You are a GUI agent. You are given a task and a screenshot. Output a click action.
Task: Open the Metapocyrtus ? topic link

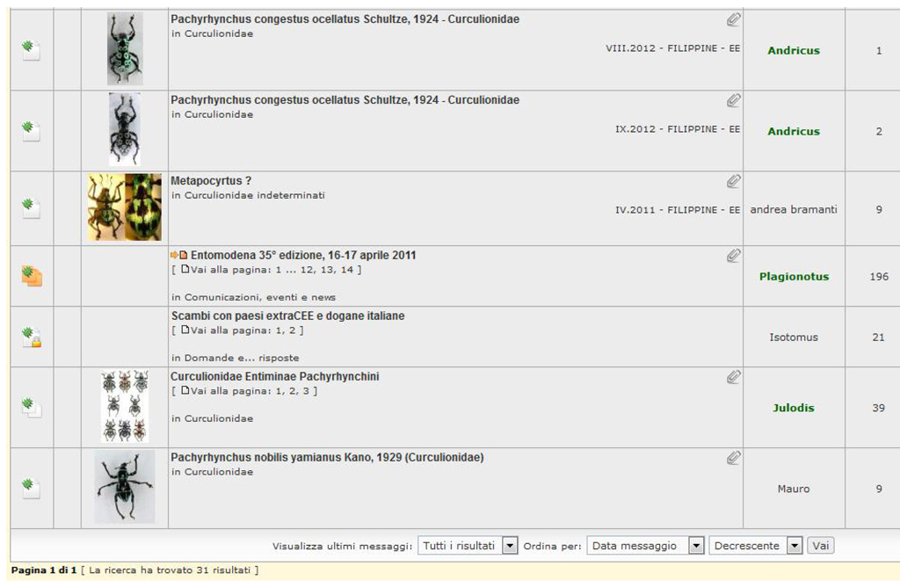pyautogui.click(x=211, y=181)
